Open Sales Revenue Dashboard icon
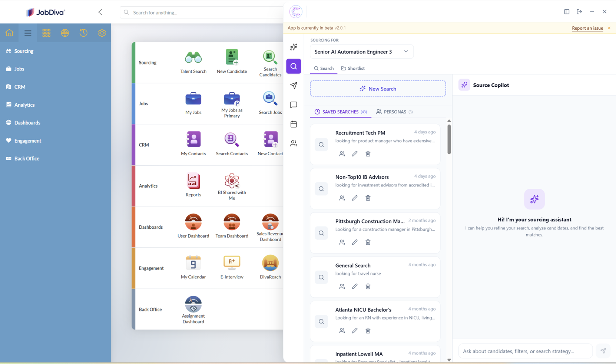This screenshot has width=616, height=364. pos(270,222)
